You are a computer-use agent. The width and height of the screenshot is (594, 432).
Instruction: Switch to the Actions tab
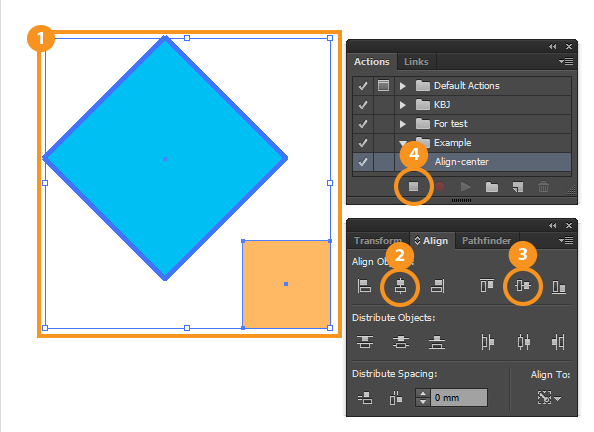372,62
